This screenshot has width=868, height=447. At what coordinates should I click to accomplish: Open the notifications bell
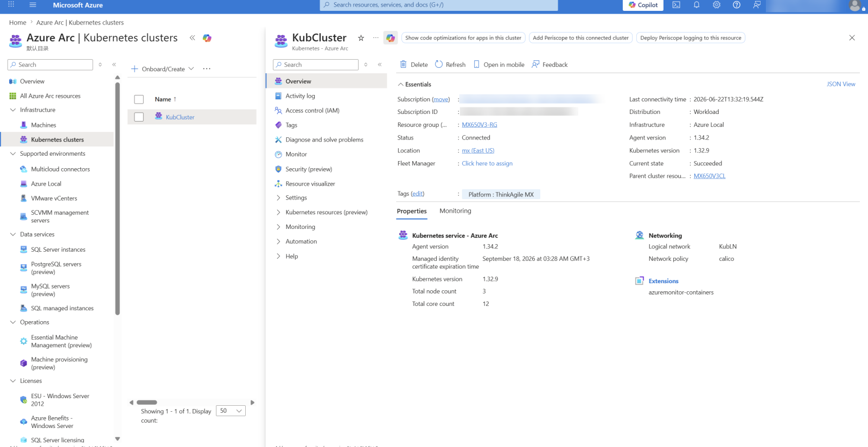click(x=697, y=5)
